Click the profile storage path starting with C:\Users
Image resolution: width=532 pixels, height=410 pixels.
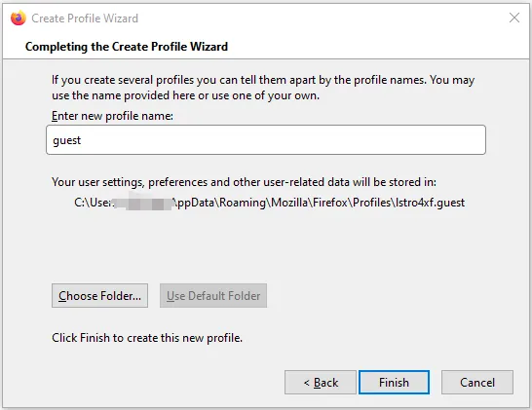click(269, 203)
